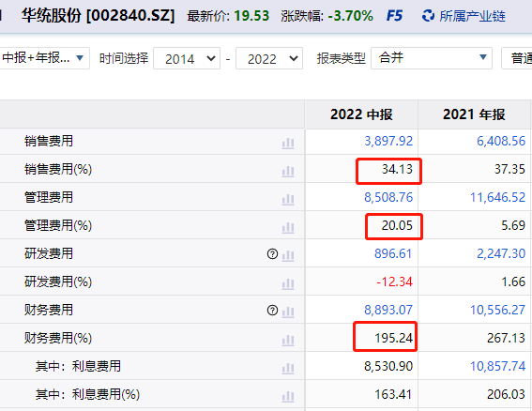Select the 2022 中报 column header
532x411 pixels.
[x=361, y=114]
